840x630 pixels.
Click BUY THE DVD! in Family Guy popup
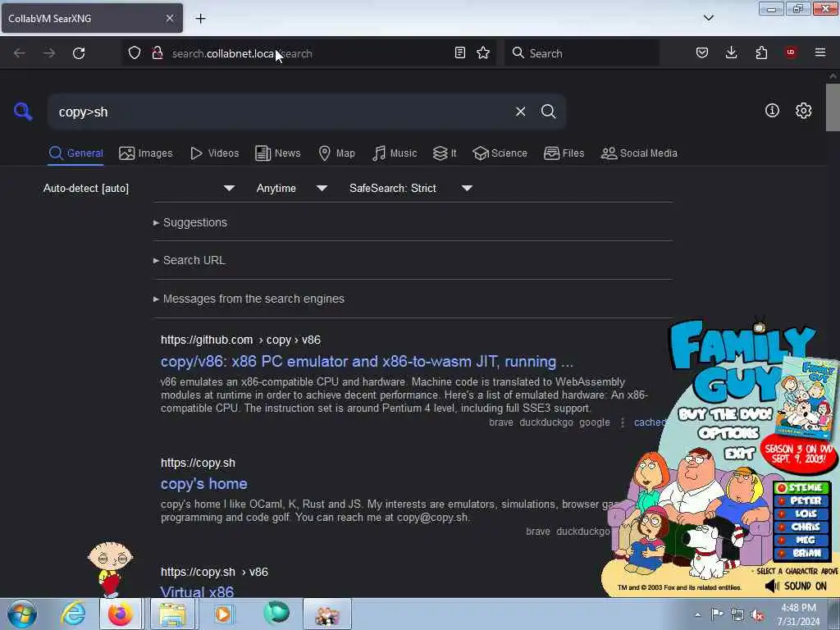(x=725, y=414)
